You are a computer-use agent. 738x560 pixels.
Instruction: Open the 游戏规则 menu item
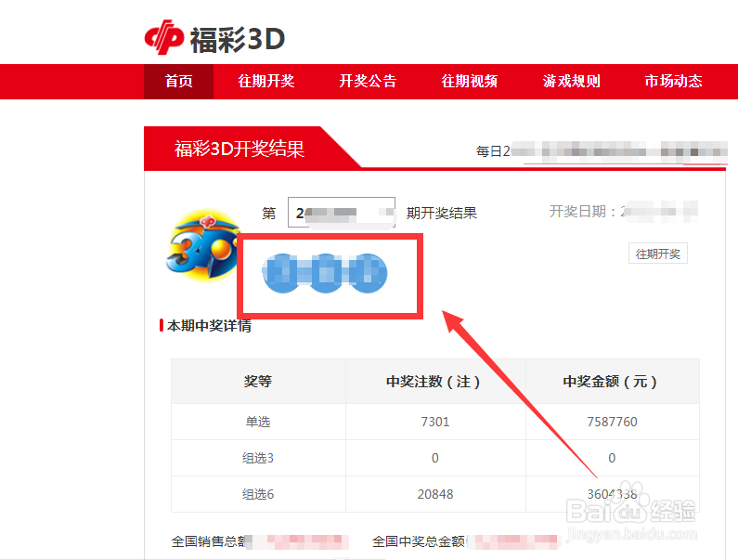pos(572,81)
